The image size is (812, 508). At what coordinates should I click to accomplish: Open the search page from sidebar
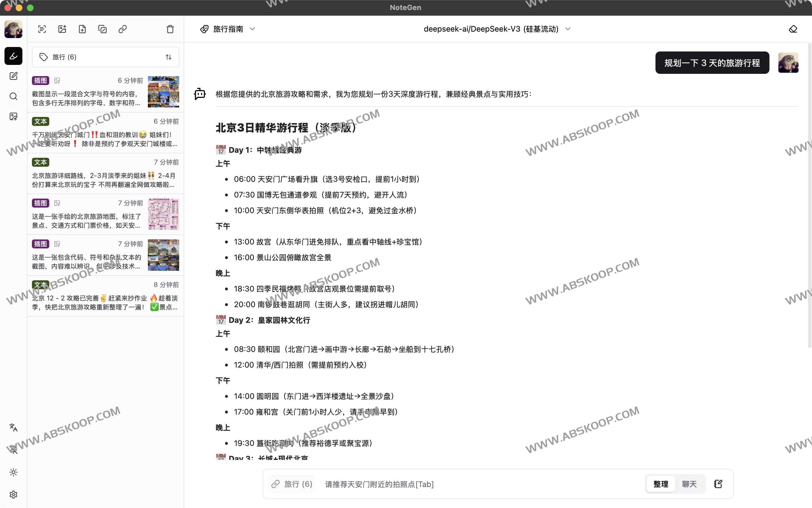point(13,97)
